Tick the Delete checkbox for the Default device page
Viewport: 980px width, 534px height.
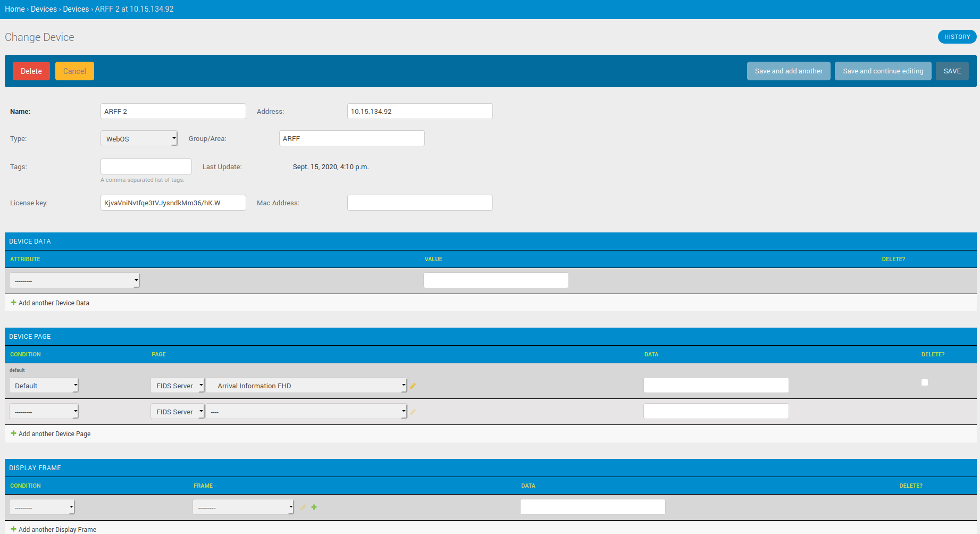pos(924,382)
